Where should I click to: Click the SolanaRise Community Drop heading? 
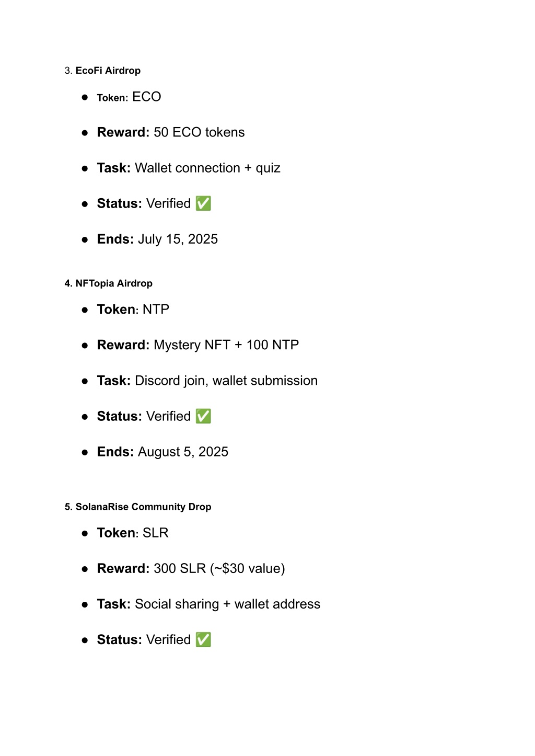tap(143, 507)
